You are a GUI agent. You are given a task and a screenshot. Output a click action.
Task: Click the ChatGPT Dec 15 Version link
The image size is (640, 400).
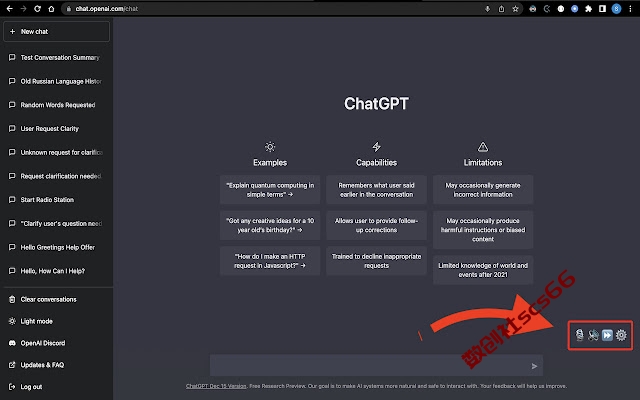point(216,386)
